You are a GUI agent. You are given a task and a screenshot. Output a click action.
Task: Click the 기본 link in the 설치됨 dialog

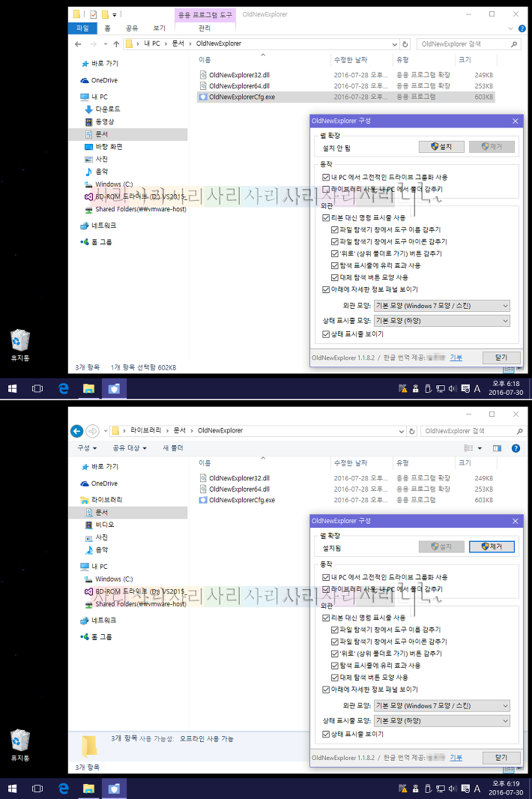coord(456,758)
